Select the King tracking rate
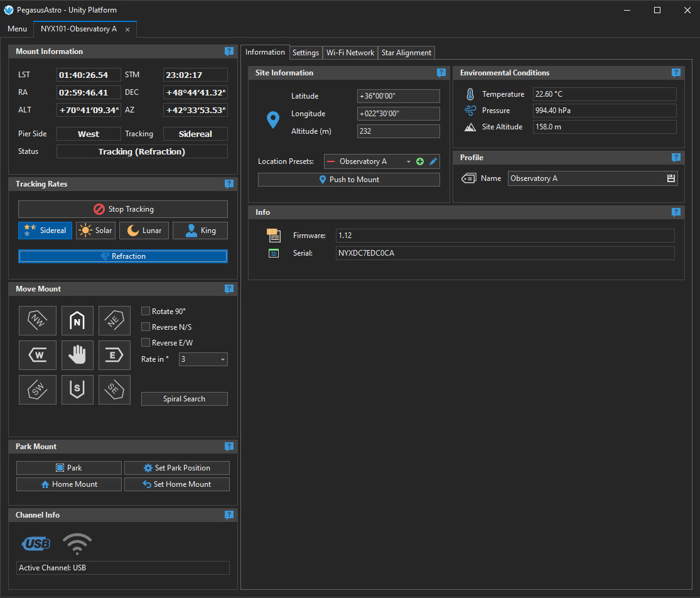 200,230
